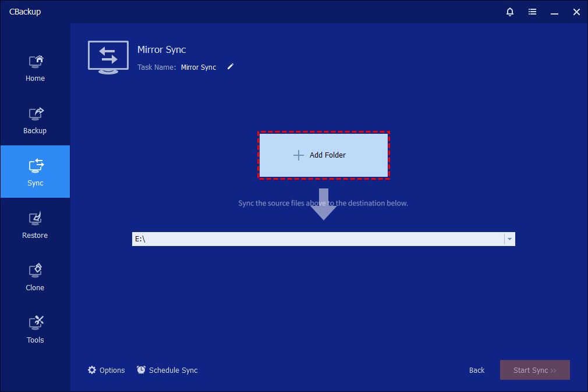This screenshot has width=588, height=392.
Task: Click the Add Folder button
Action: (324, 155)
